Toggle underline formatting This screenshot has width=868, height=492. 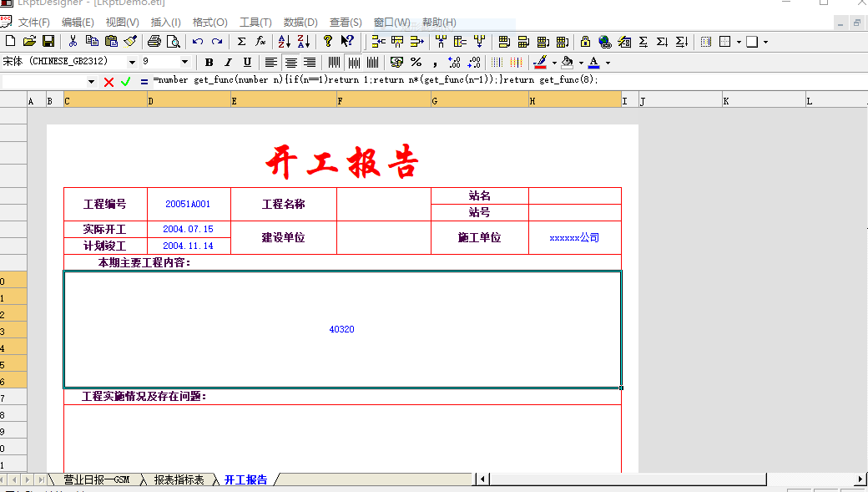click(x=247, y=62)
